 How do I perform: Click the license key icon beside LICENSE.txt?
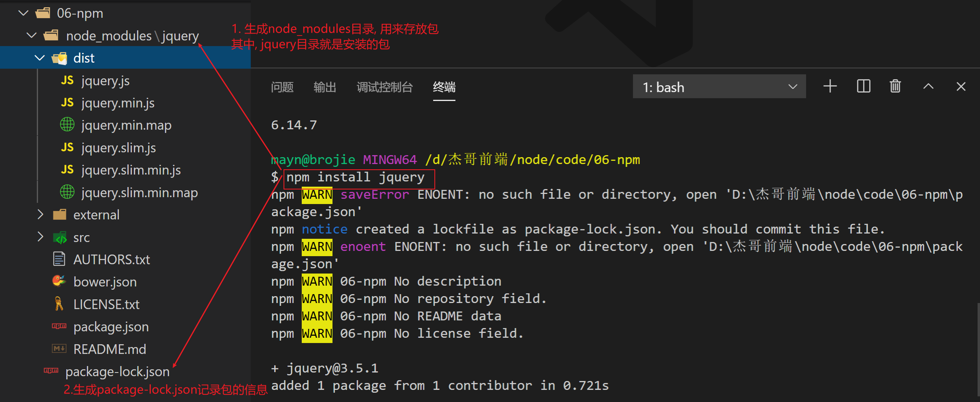[x=59, y=303]
